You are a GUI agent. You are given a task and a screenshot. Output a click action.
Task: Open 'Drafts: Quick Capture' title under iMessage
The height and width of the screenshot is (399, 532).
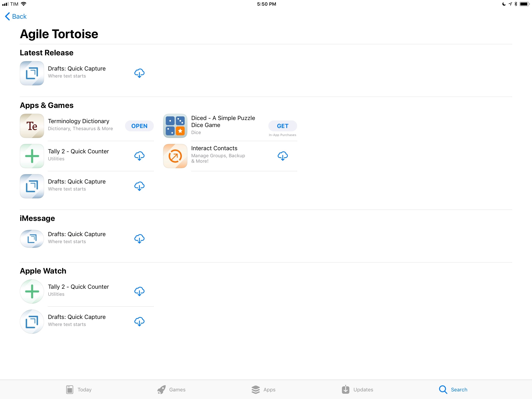pos(77,234)
